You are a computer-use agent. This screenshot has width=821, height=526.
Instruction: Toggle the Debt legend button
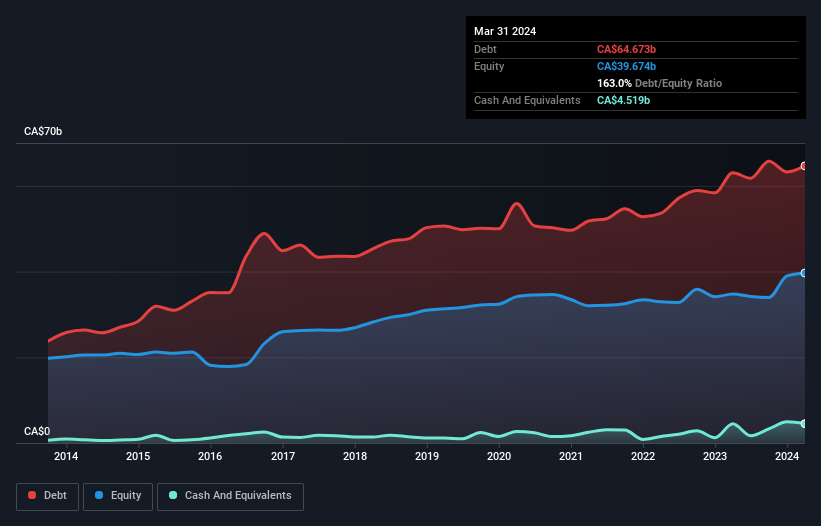(48, 496)
